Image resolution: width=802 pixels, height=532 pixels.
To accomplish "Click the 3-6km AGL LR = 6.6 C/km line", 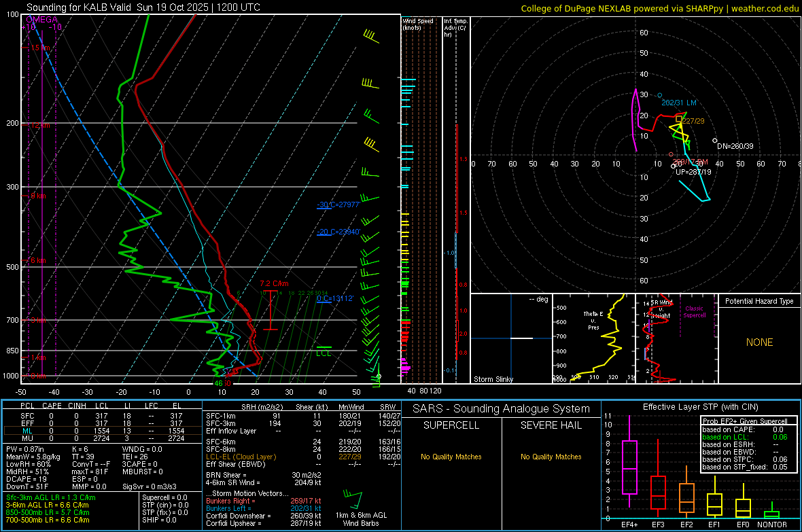I will coord(48,505).
